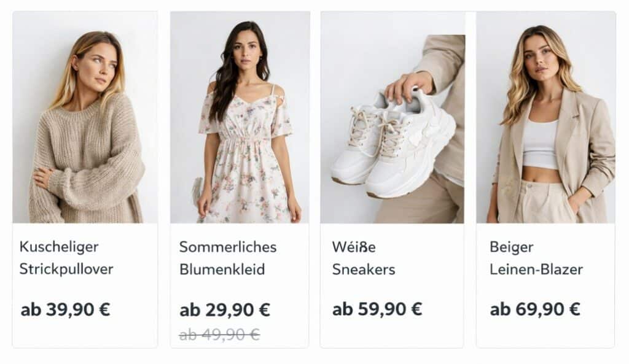Viewport: 629px width, 364px height.
Task: Click the crossed-out 'ab 49,90 €' price
Action: coord(219,334)
